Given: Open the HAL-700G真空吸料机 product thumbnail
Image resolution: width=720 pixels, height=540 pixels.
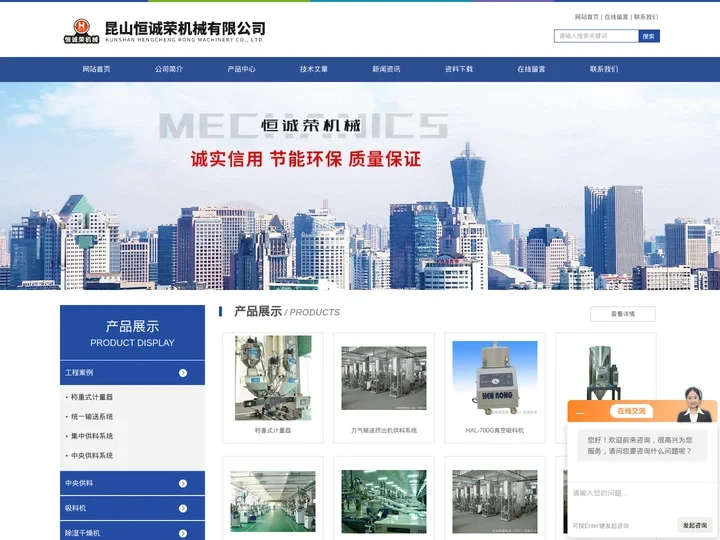Looking at the screenshot, I should pos(495,378).
